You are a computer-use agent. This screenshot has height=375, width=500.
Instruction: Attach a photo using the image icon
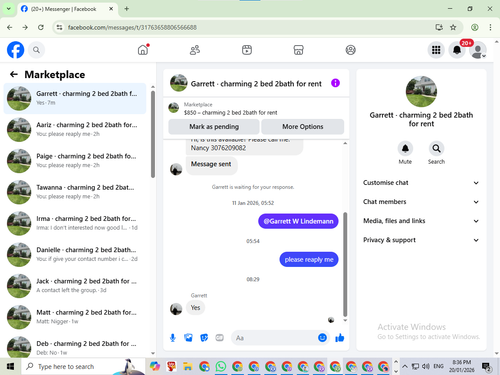point(188,338)
